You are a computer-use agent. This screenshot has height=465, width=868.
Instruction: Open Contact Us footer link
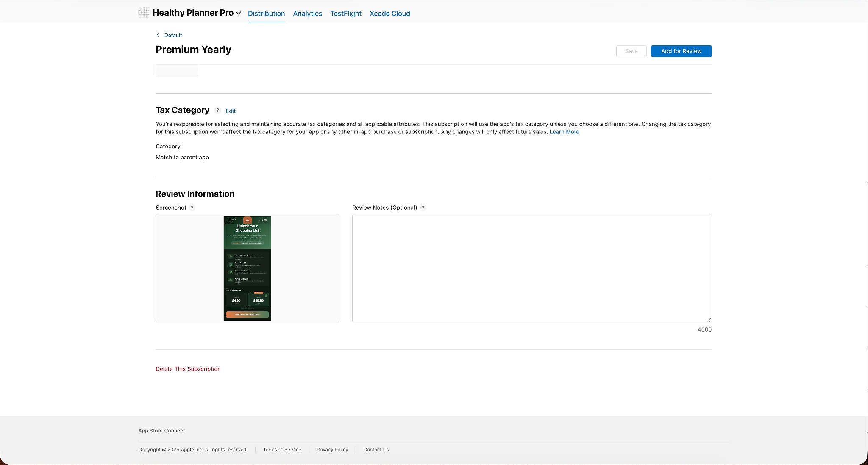click(x=376, y=450)
